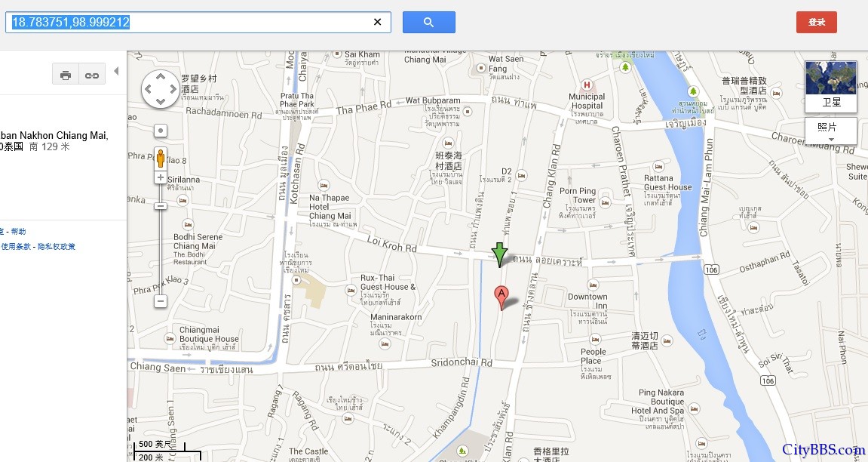The width and height of the screenshot is (868, 462).
Task: Open the 使用条款 terms link
Action: [16, 247]
